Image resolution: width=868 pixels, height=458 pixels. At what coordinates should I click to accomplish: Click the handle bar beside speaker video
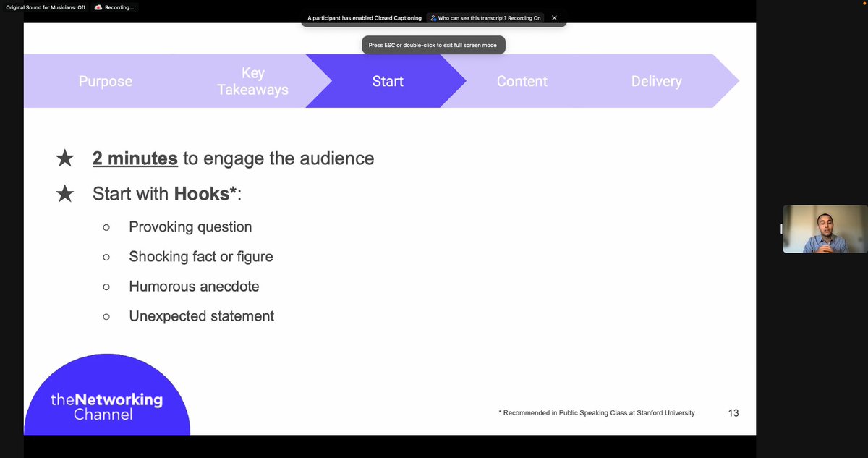click(780, 229)
